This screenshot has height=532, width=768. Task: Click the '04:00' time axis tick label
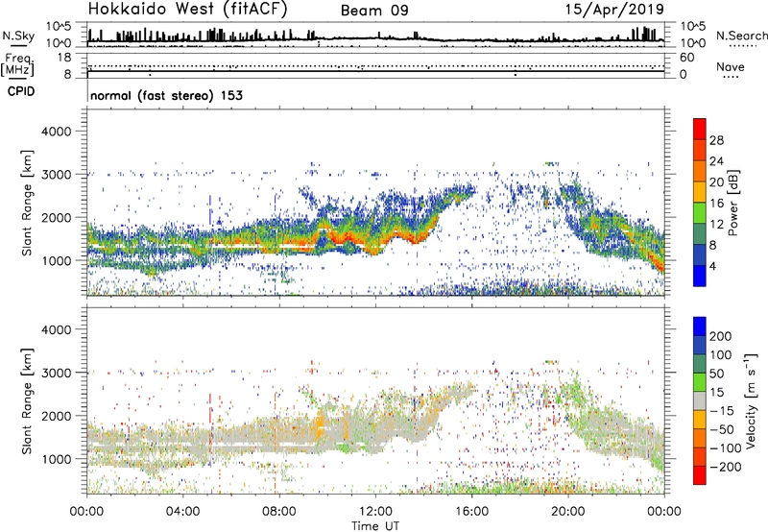tap(183, 512)
